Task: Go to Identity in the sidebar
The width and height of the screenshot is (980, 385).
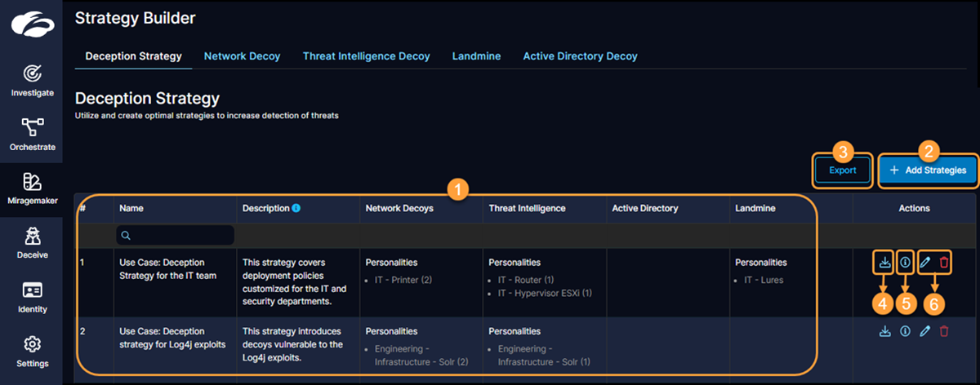Action: [32, 296]
